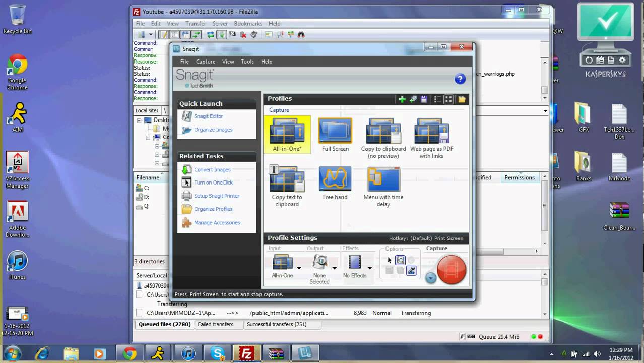Click the None Selected Output icon

[x=320, y=262]
